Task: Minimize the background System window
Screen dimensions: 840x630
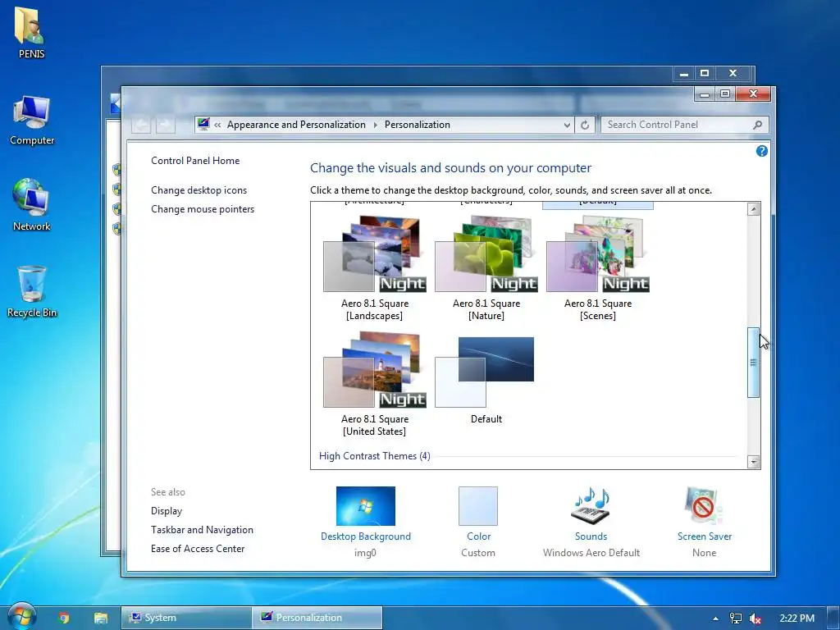Action: tap(683, 73)
